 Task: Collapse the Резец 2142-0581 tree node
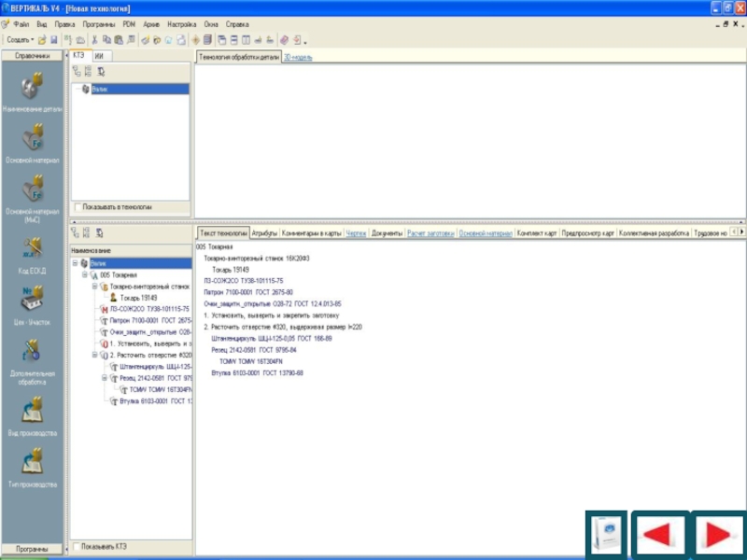[105, 378]
